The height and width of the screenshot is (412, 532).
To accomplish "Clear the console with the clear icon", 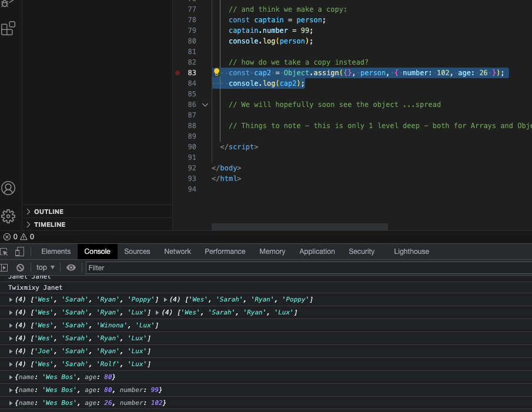I will click(20, 267).
